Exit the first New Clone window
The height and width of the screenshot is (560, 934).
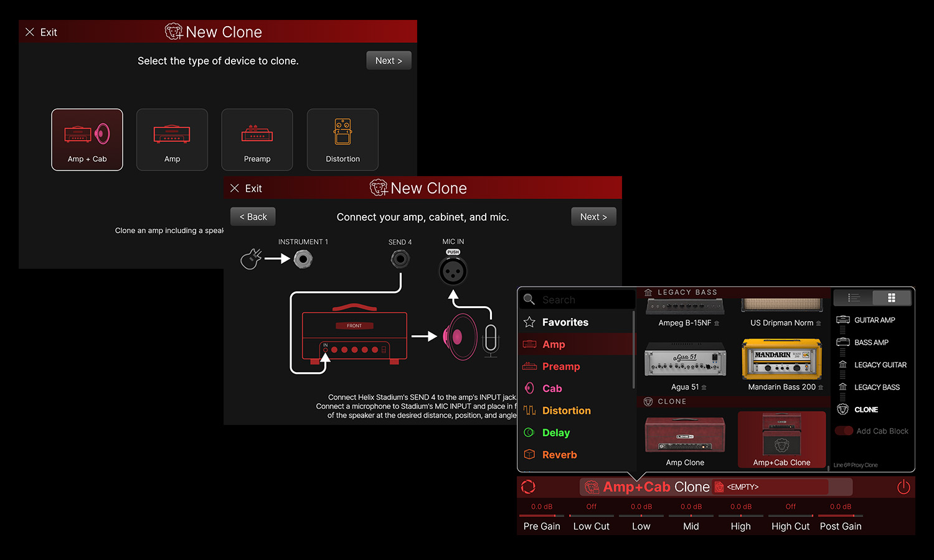point(41,32)
